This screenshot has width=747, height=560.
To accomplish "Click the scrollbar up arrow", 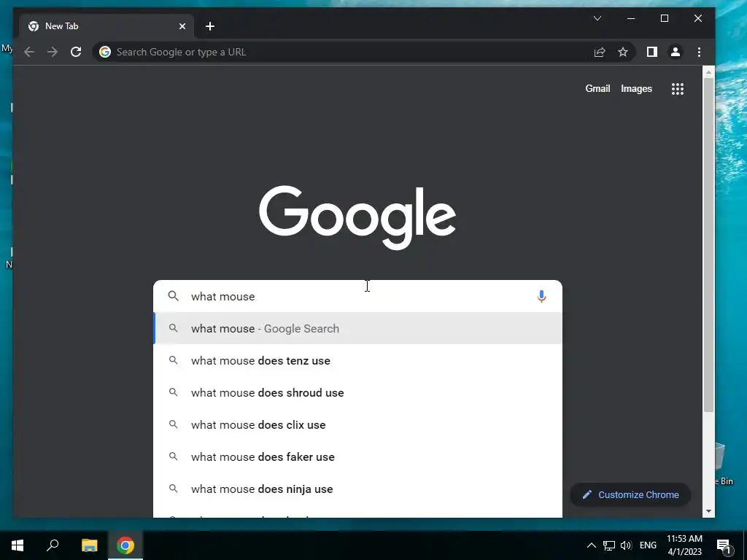I will [708, 72].
